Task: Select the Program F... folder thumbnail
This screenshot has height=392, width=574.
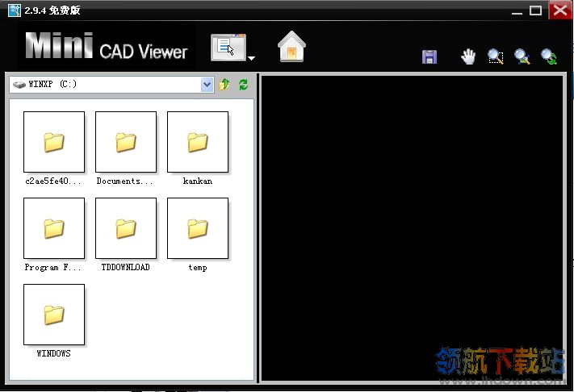Action: 54,228
